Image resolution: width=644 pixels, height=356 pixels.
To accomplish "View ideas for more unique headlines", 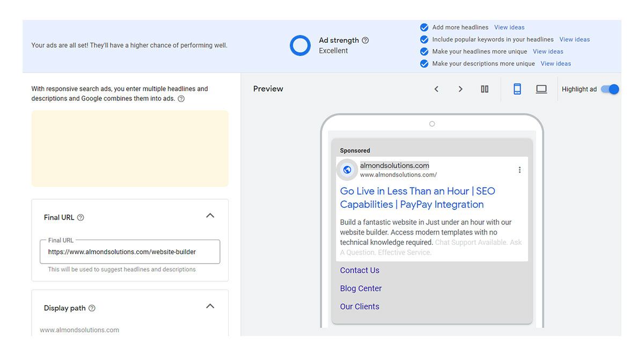I will tap(548, 52).
